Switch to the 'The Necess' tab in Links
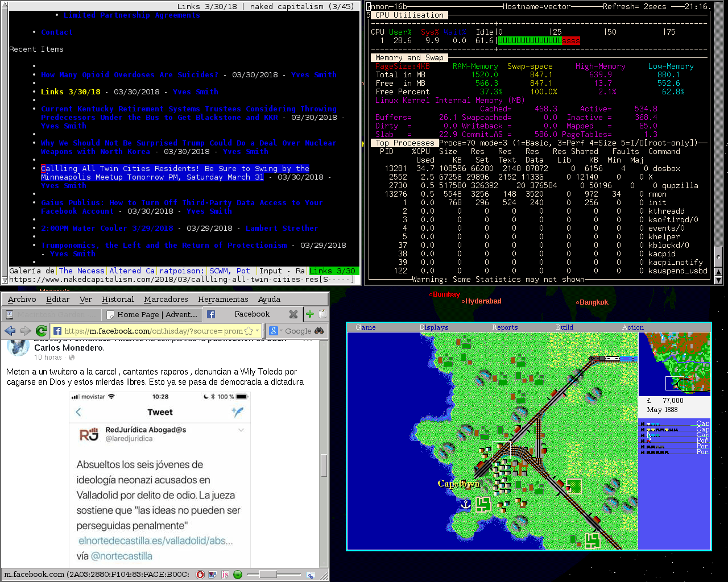 coord(82,271)
